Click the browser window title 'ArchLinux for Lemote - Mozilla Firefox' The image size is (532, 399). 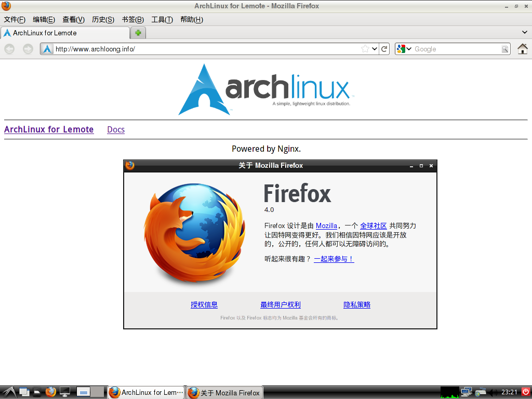(257, 6)
